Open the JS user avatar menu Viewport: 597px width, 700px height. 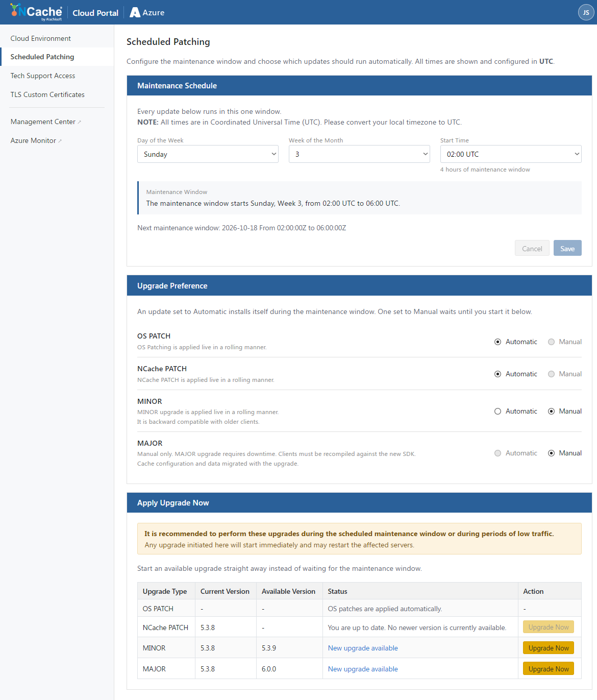coord(586,12)
